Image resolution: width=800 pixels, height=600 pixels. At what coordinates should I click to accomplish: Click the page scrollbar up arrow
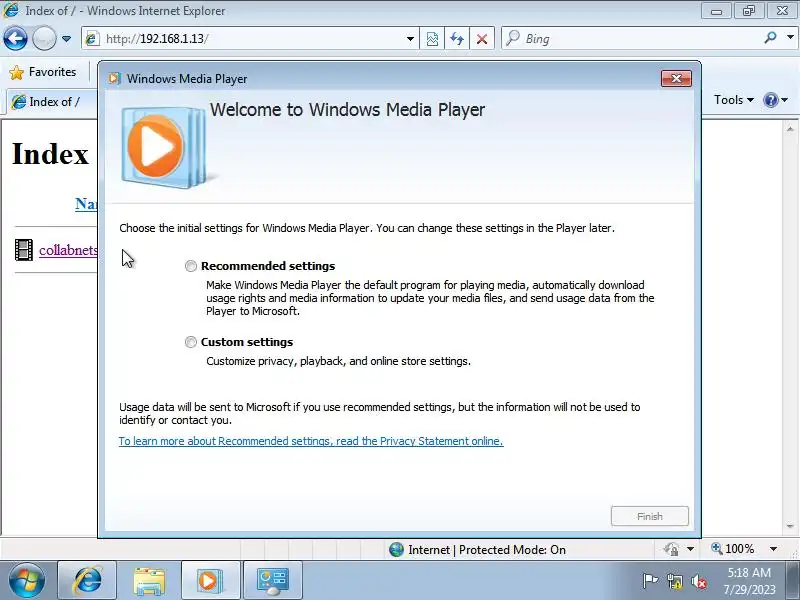(x=790, y=129)
